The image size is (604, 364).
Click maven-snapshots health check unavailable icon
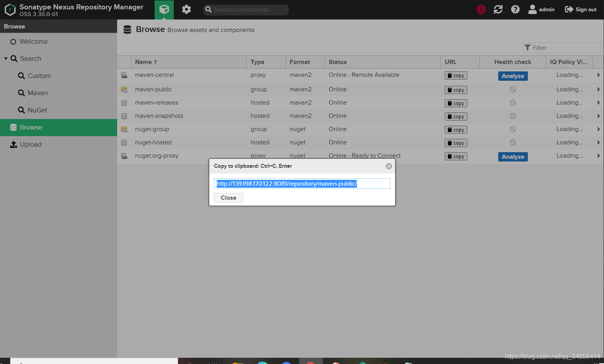[x=513, y=116]
